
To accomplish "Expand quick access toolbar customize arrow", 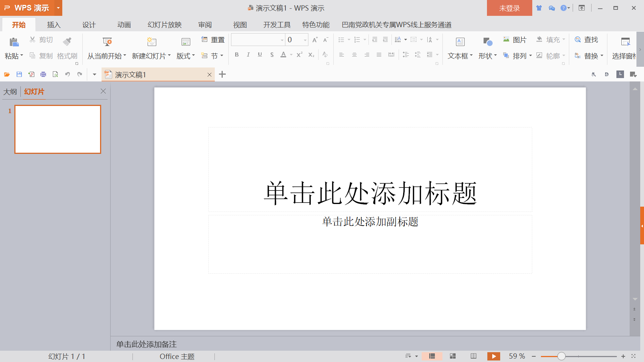I will [94, 75].
